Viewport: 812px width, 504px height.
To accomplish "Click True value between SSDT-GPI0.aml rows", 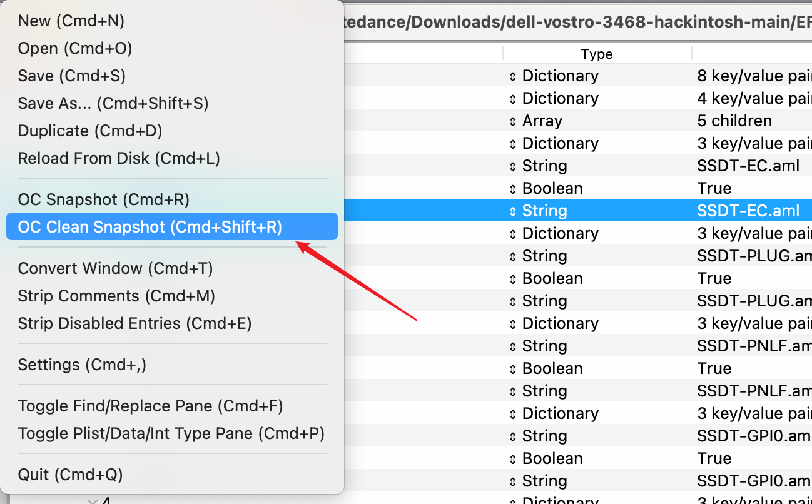I will pyautogui.click(x=714, y=458).
